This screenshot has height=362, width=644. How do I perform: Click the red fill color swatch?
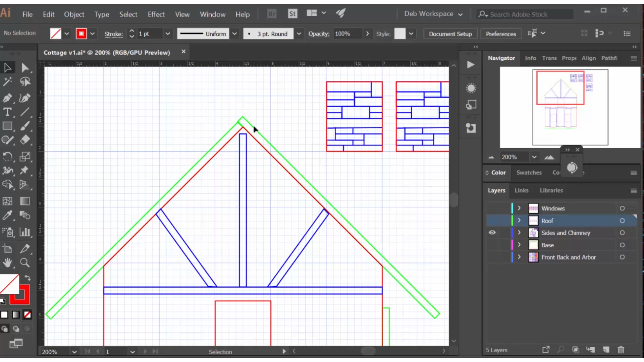82,34
